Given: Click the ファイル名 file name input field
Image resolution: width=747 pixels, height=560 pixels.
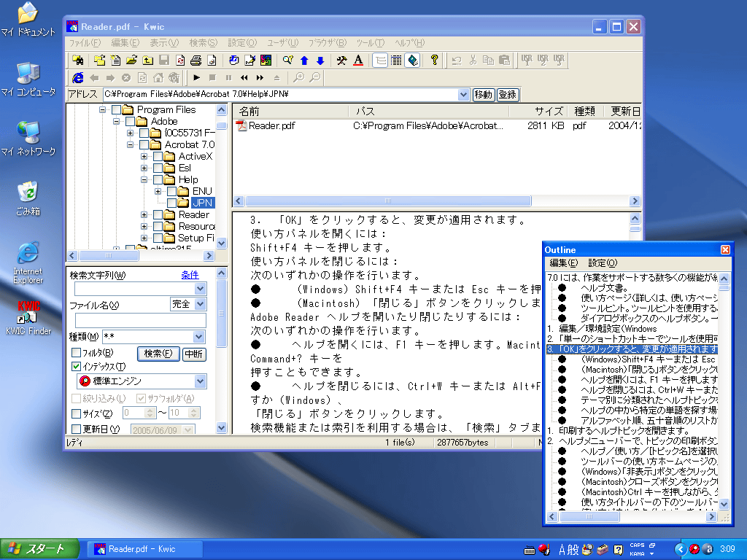Looking at the screenshot, I should [x=141, y=321].
